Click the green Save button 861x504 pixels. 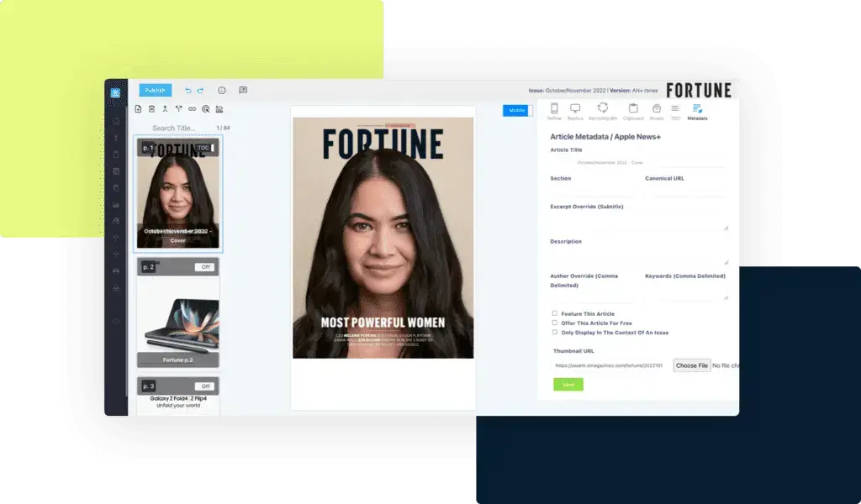[x=568, y=385]
